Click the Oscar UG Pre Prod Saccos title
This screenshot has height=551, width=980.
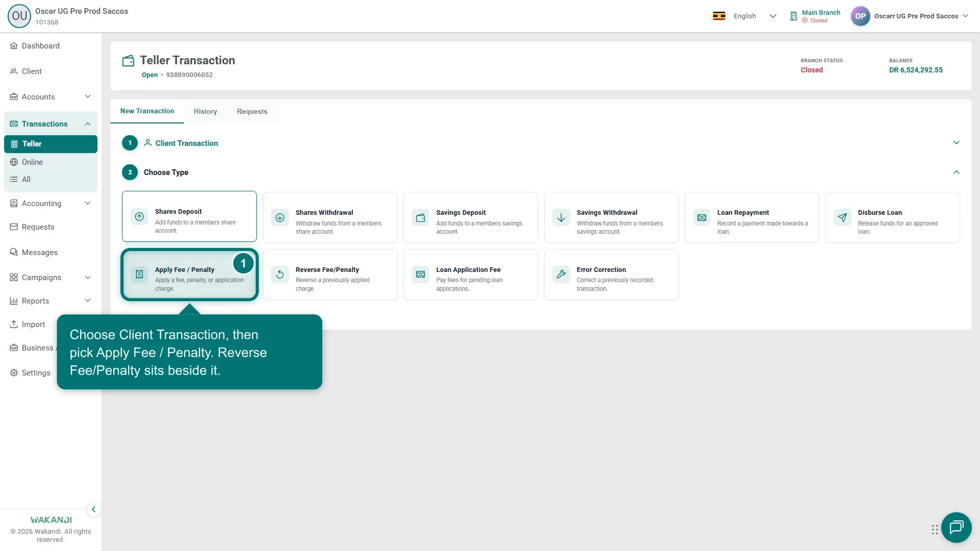tap(82, 11)
